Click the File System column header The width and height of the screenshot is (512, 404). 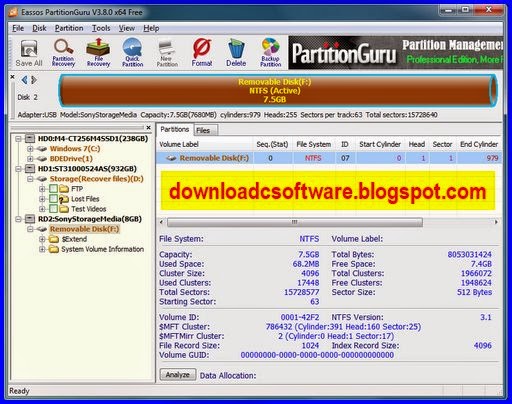point(314,144)
